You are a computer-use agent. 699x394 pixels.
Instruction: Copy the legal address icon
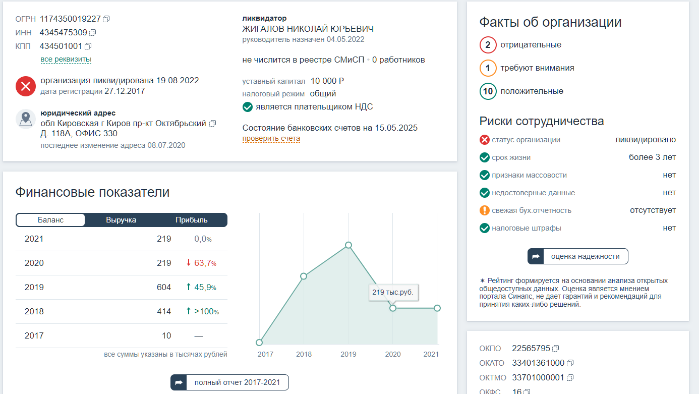(213, 123)
